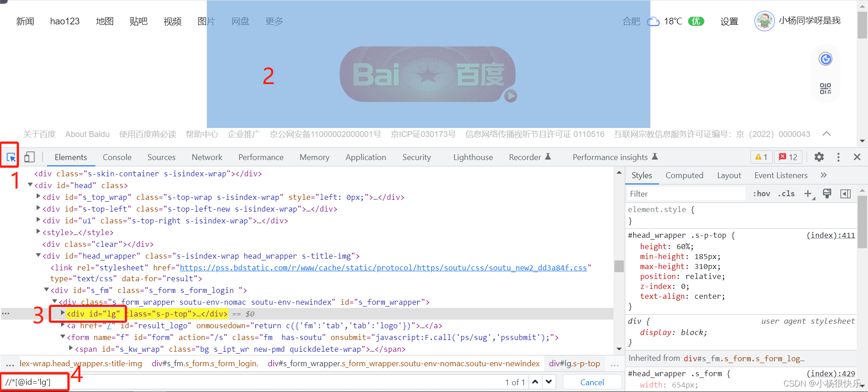Switch to the Computed pane
868x392 pixels.
(x=684, y=175)
